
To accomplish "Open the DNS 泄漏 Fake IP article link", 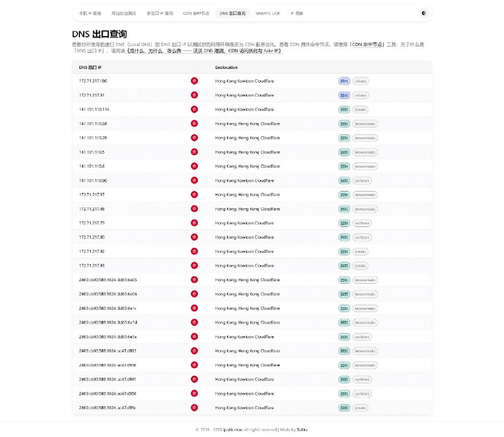I will [204, 51].
